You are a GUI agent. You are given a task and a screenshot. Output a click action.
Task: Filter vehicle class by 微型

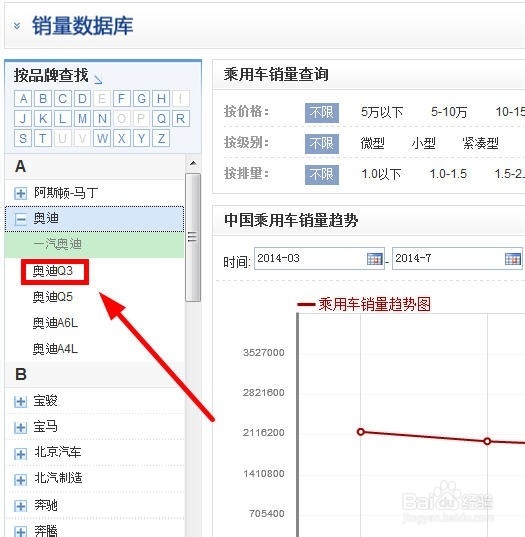point(372,143)
